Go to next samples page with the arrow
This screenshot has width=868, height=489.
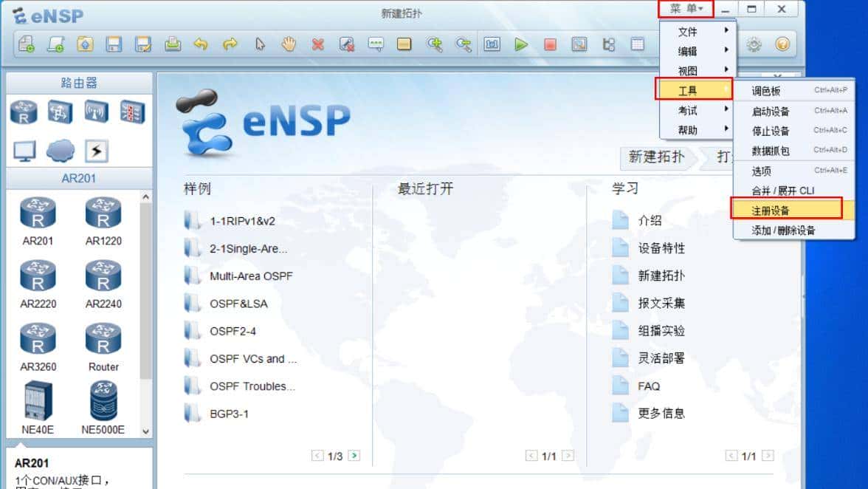coord(354,456)
